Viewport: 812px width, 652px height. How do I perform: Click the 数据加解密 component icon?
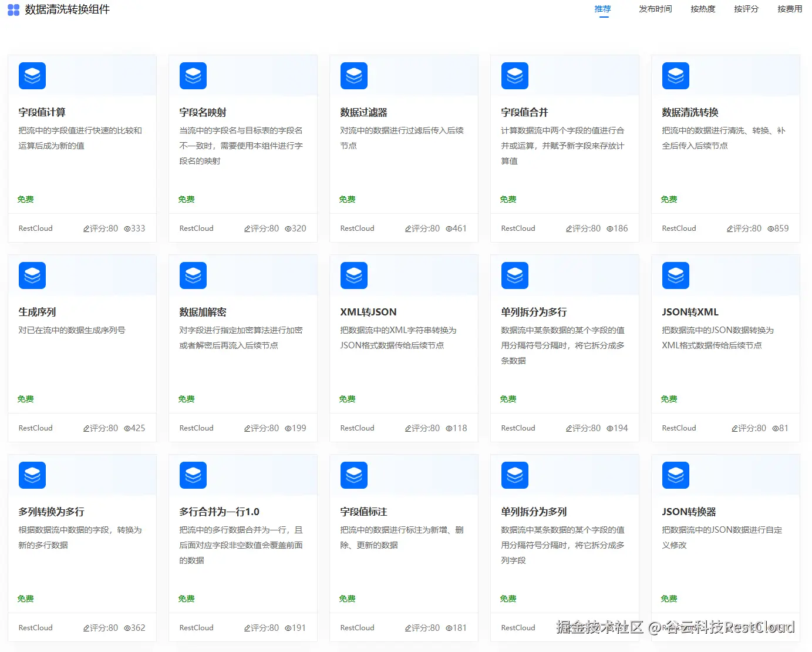193,275
